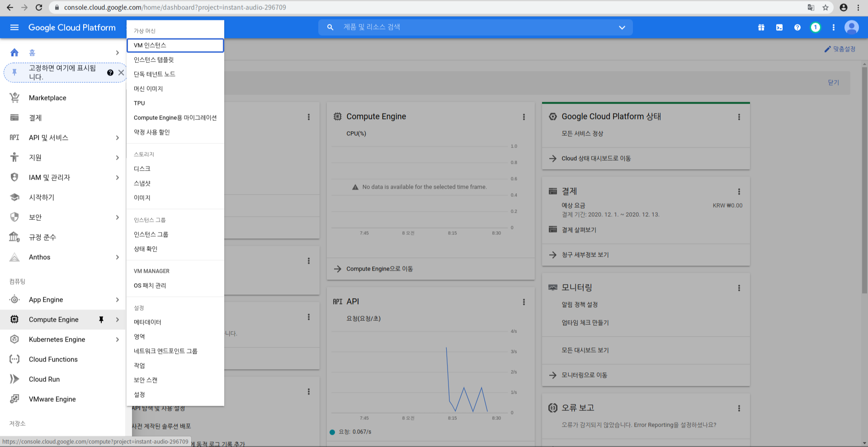Select 머신 이미지 menu entry
The width and height of the screenshot is (868, 447).
[175, 89]
